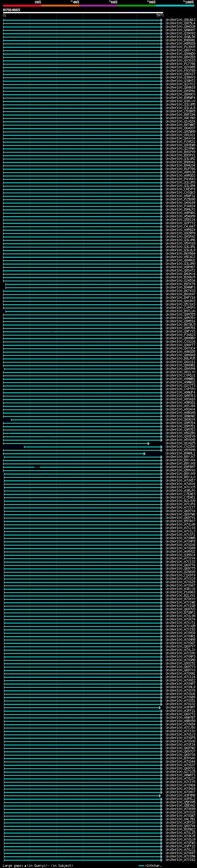Select the UniRef100_B9NHL1 label
Image resolution: width=197 pixels, height=868 pixels.
click(x=180, y=454)
